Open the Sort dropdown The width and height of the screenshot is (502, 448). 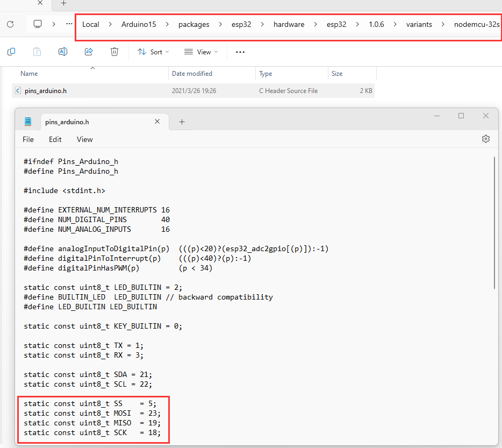click(x=153, y=52)
